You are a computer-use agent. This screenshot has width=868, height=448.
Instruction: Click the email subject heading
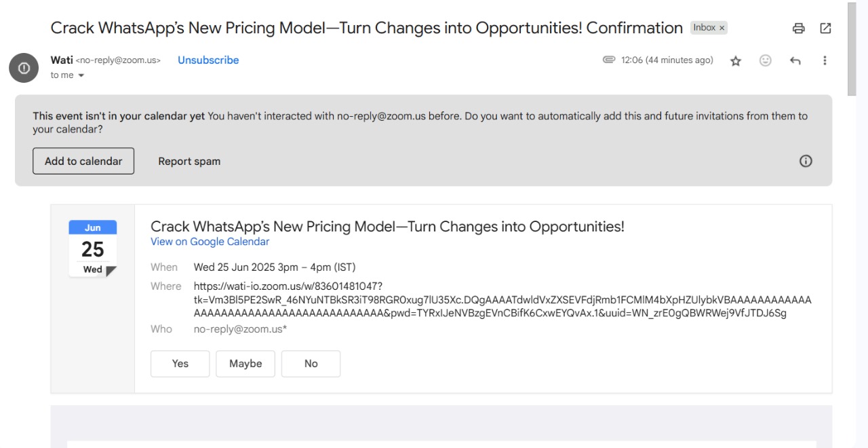(367, 28)
